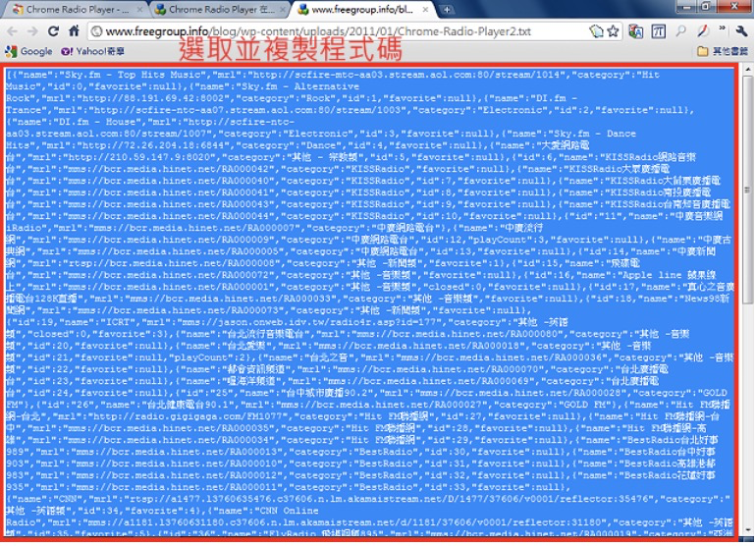
Task: Click the page-tag icon inside address bar
Action: pos(596,31)
